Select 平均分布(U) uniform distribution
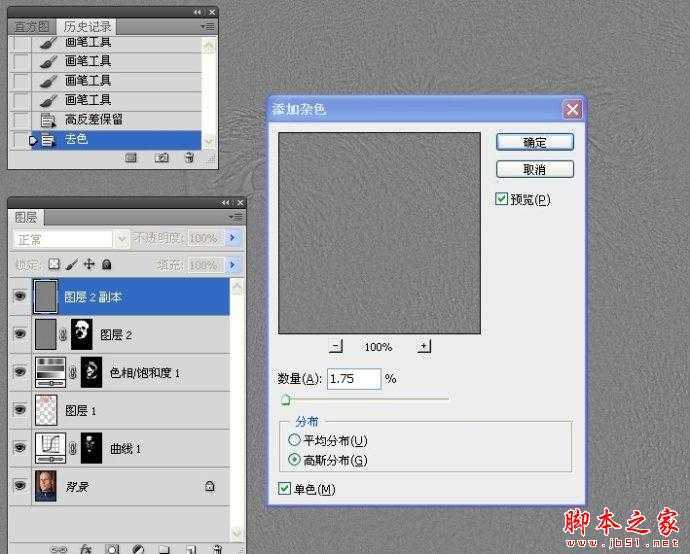The image size is (690, 554). [294, 440]
